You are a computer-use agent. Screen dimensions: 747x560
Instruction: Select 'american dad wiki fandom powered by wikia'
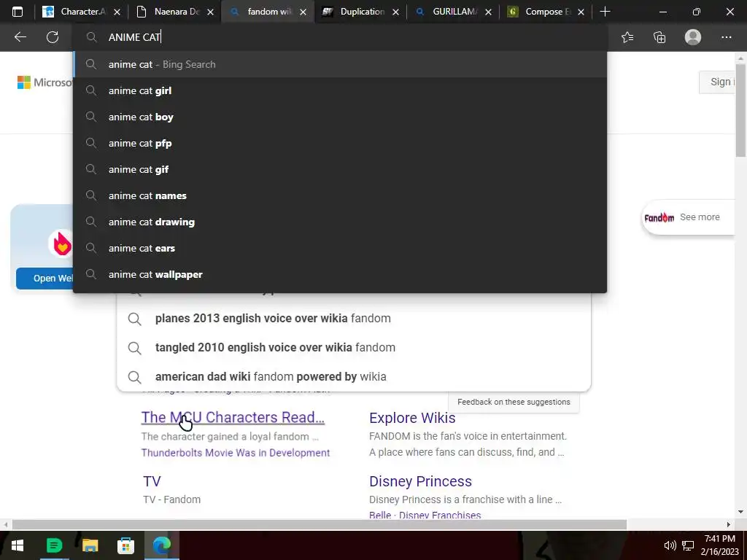[x=354, y=376]
